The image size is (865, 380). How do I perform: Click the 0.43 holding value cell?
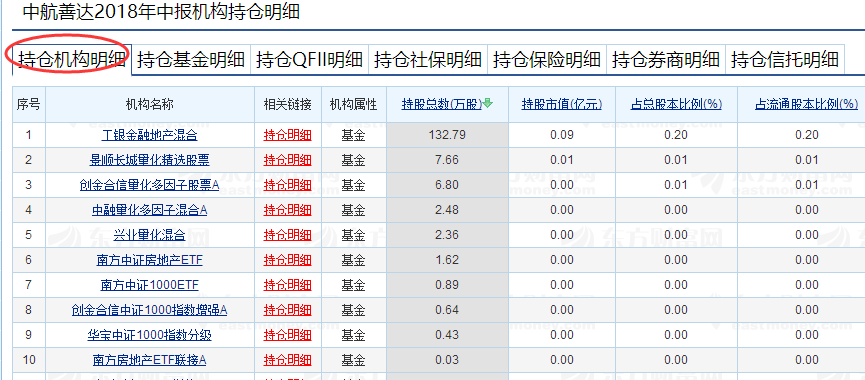[x=447, y=335]
